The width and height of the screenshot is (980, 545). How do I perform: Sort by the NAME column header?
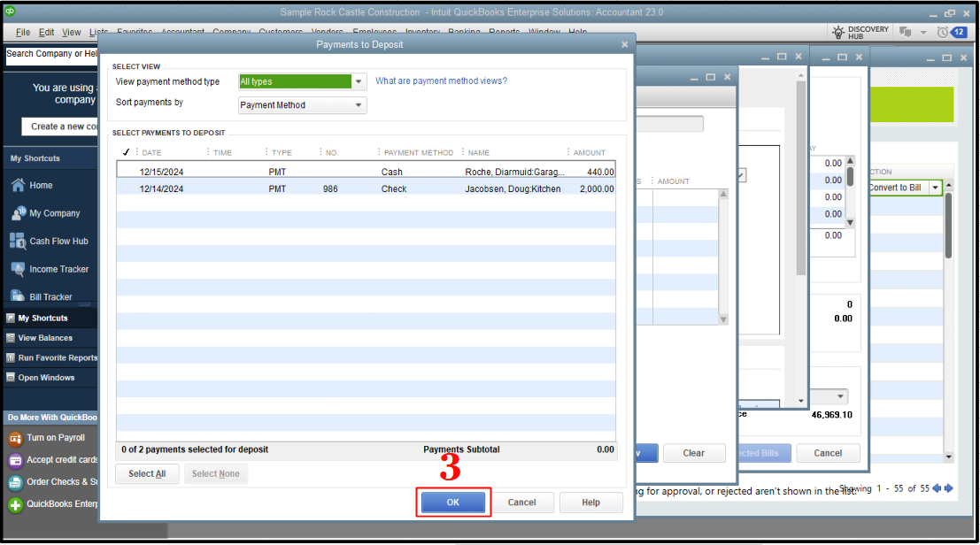point(479,152)
